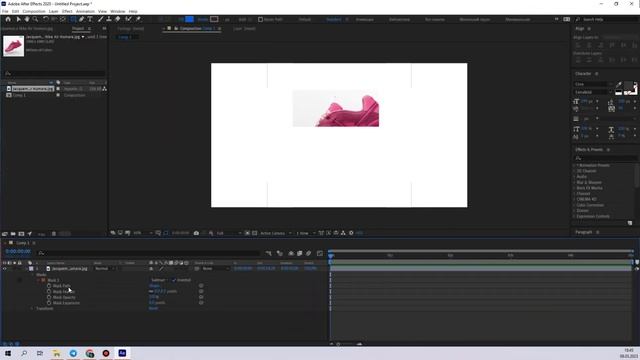The height and width of the screenshot is (360, 640).
Task: Click the eyedropper icon in Character panel
Action: tap(619, 84)
